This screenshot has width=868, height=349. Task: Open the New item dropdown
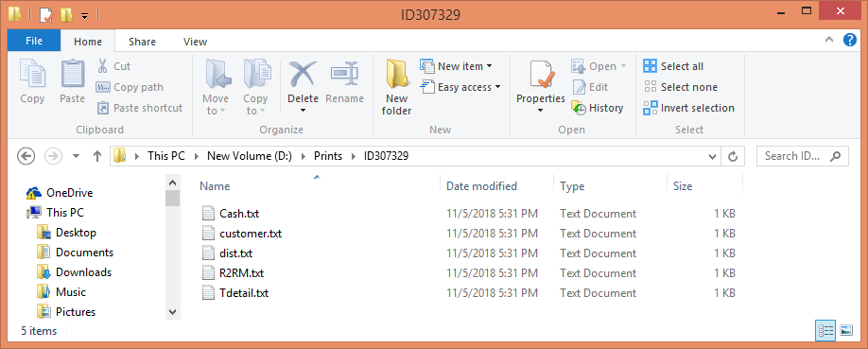(456, 66)
